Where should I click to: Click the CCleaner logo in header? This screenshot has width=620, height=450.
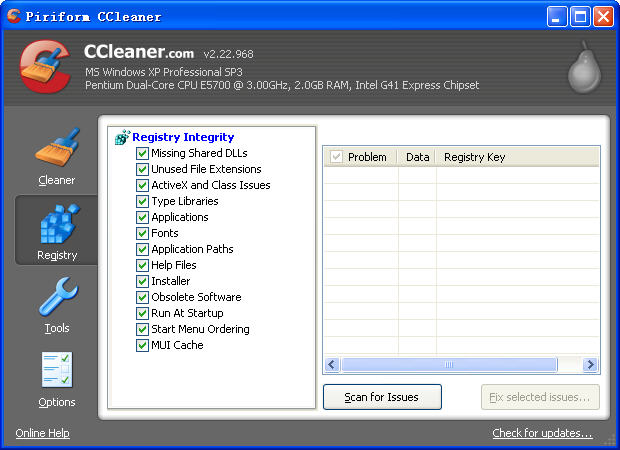click(43, 68)
